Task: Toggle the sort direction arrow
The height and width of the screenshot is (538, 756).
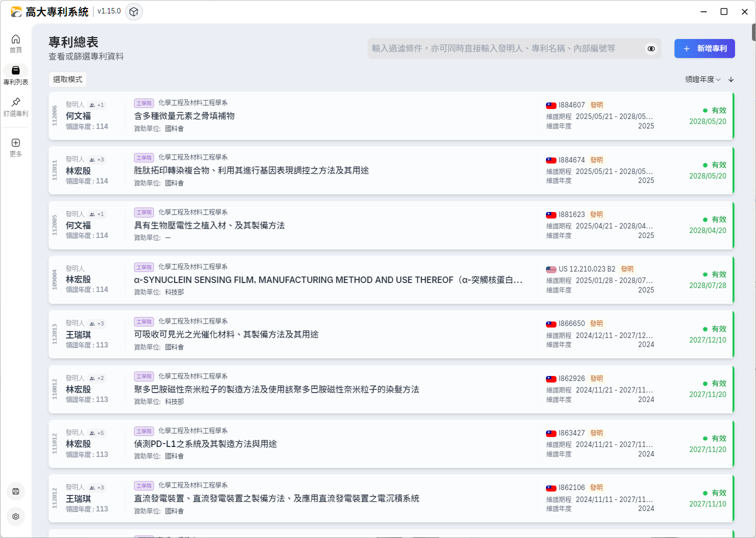Action: pyautogui.click(x=731, y=79)
